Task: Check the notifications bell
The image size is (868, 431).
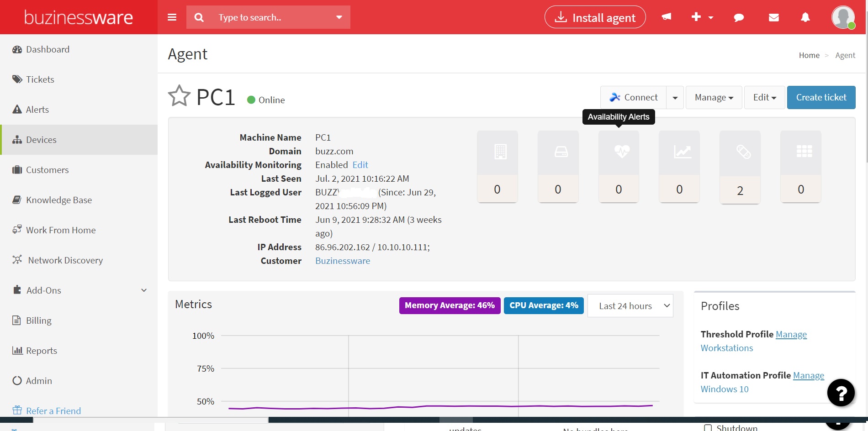Action: (x=805, y=17)
